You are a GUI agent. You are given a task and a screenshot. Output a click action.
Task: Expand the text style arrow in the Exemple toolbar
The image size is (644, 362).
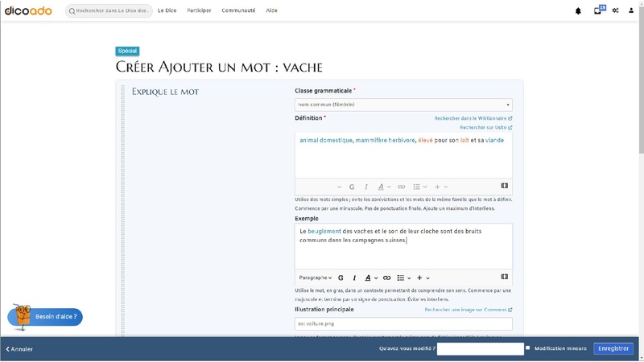(x=376, y=278)
